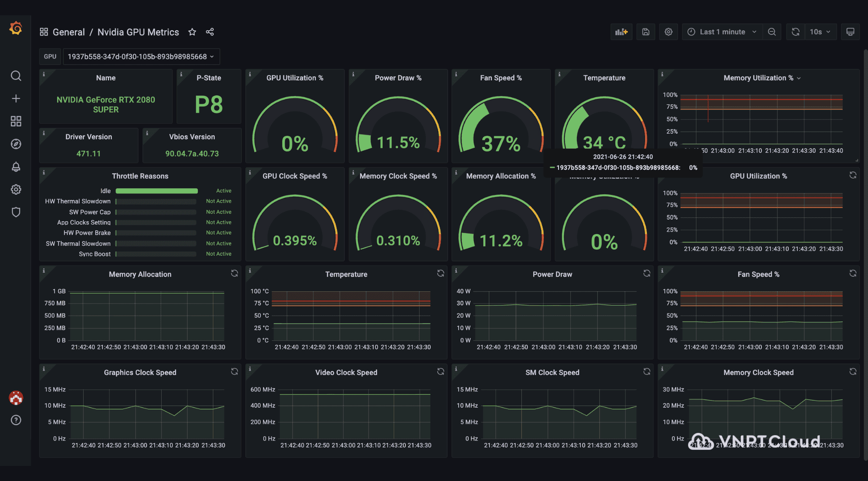Open the Explore compass icon in sidebar

[x=16, y=144]
